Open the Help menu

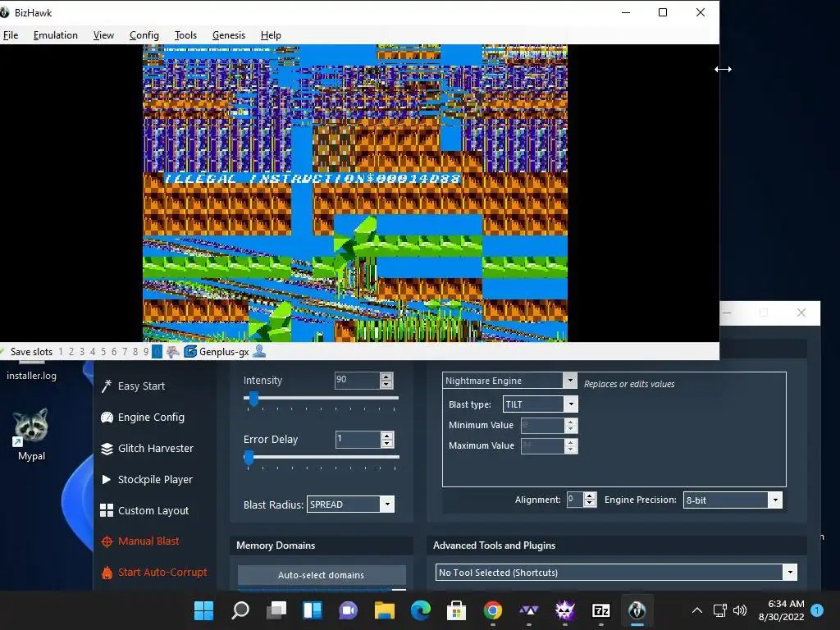[271, 35]
